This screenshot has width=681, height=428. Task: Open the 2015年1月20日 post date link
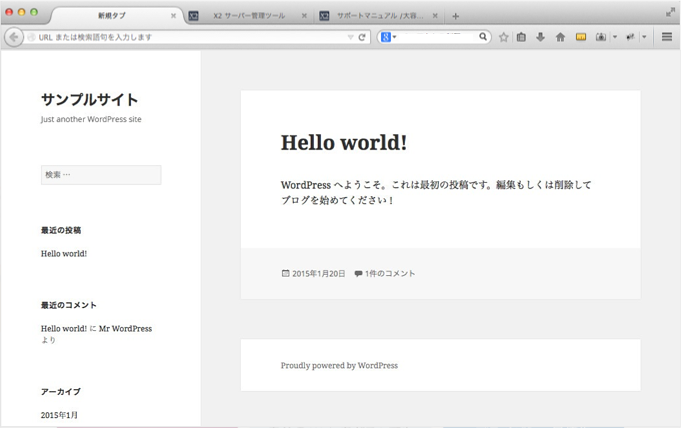tap(318, 273)
